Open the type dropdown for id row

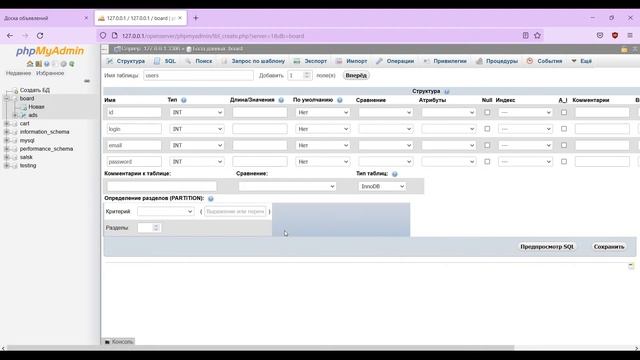pos(197,112)
